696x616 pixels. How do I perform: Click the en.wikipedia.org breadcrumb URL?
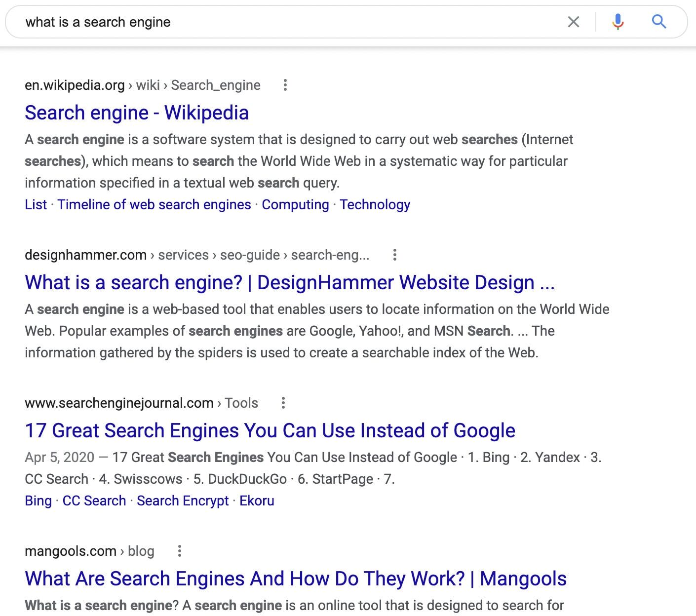click(143, 85)
